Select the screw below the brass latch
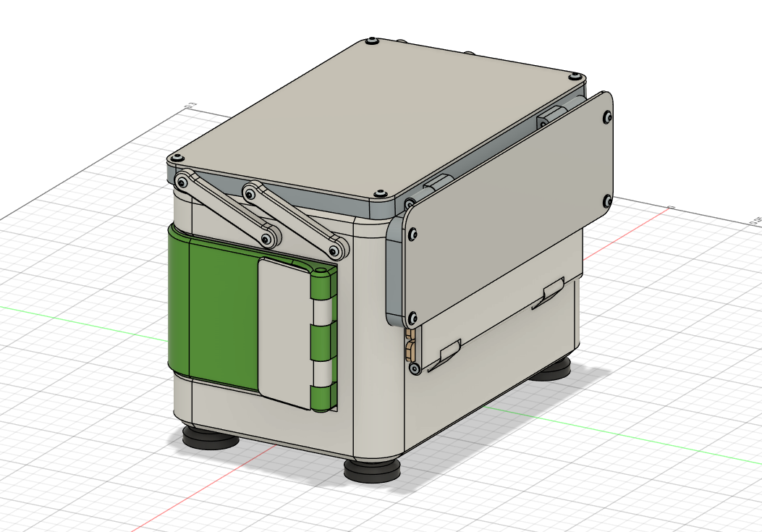 coord(415,368)
